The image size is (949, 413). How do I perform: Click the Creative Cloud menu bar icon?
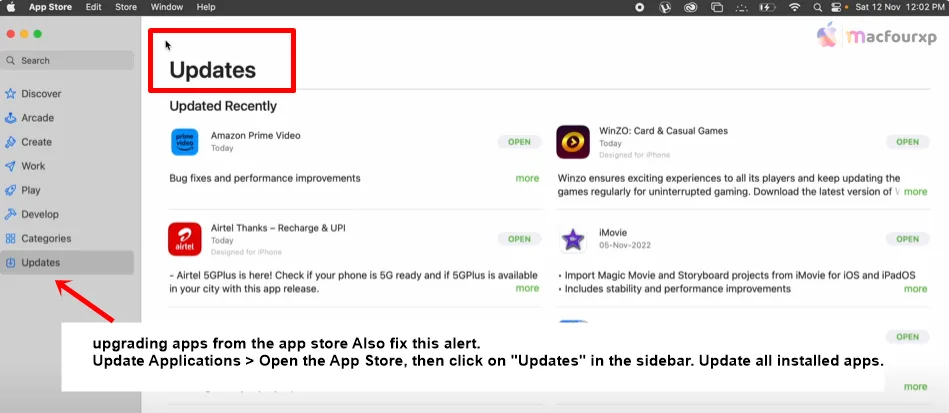pyautogui.click(x=691, y=7)
